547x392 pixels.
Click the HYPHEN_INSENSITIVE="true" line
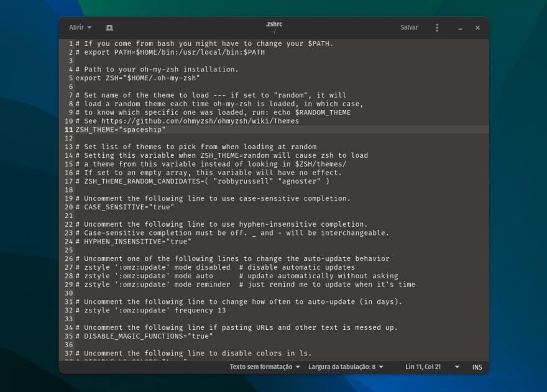pos(133,241)
